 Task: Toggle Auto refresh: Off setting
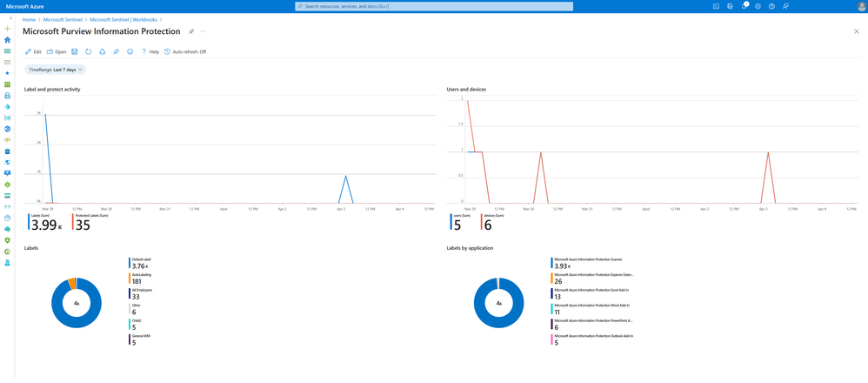[185, 51]
